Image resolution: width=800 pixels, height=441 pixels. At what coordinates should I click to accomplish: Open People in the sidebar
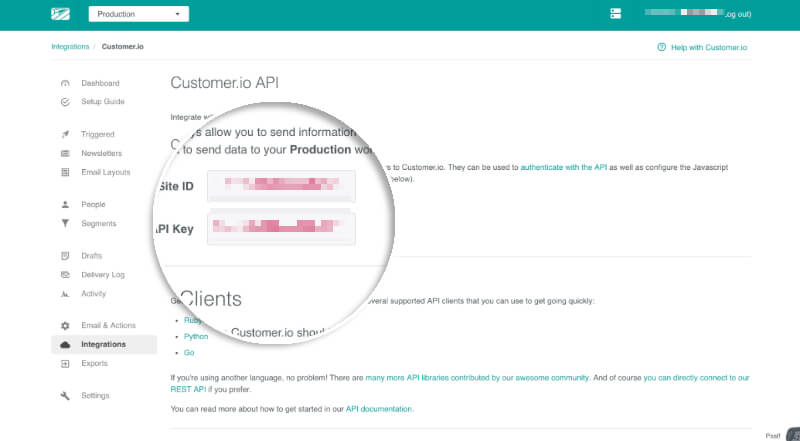(x=93, y=205)
